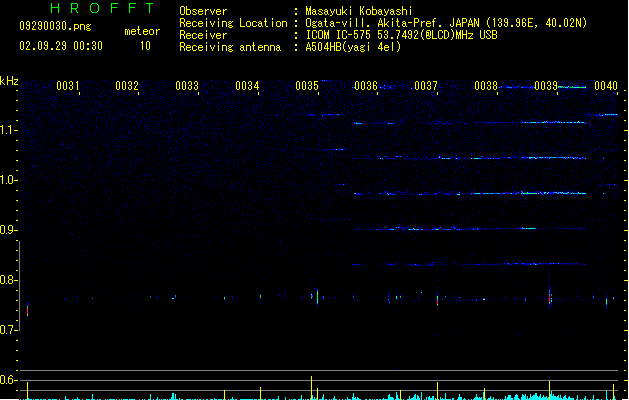Click observer name Masayuki Kobayashi
This screenshot has width=629, height=400.
(359, 11)
